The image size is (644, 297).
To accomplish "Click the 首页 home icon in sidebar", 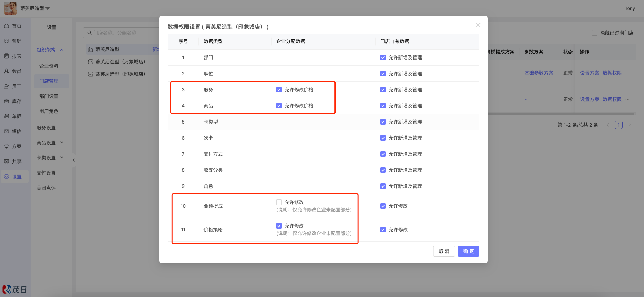I will point(6,26).
